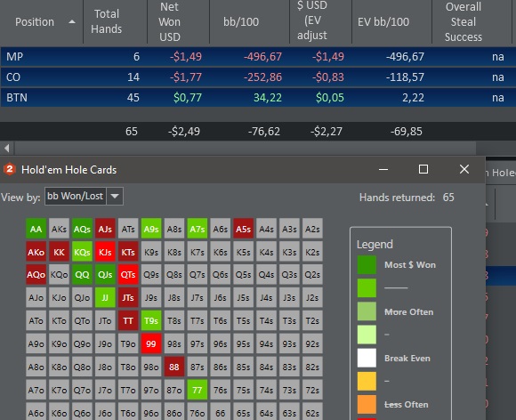This screenshot has height=420, width=516.
Task: Select the CO position row
Action: 258,77
